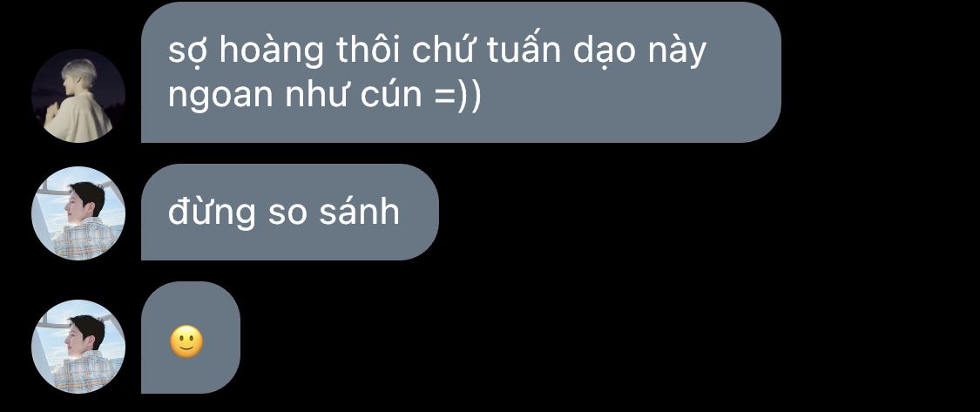Select the "đừng so sánh" message bubble
980x412 pixels.
pos(290,212)
